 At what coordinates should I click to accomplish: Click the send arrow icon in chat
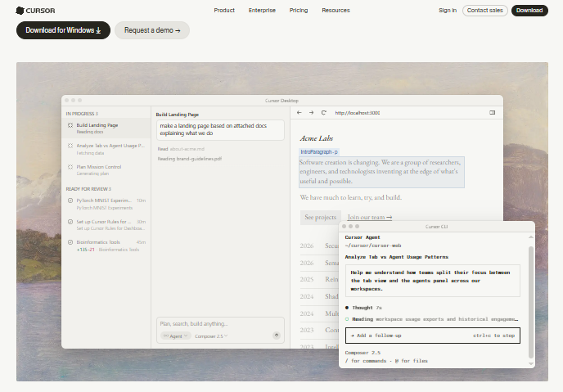[x=276, y=336]
